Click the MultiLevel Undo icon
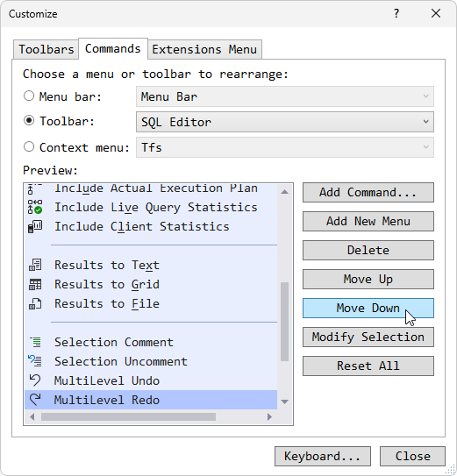The image size is (457, 476). (x=35, y=380)
